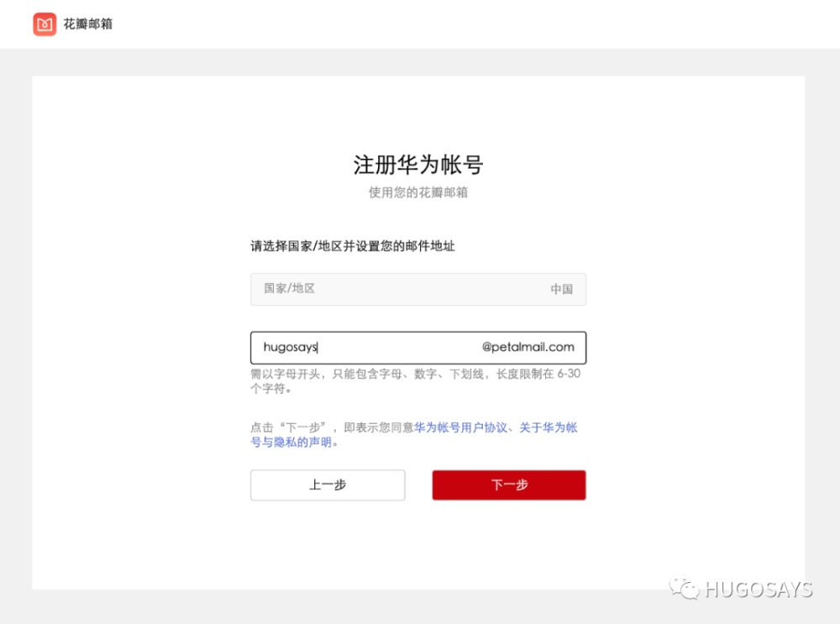Open the 国家/地区 country selector field
The width and height of the screenshot is (840, 624).
click(x=417, y=289)
